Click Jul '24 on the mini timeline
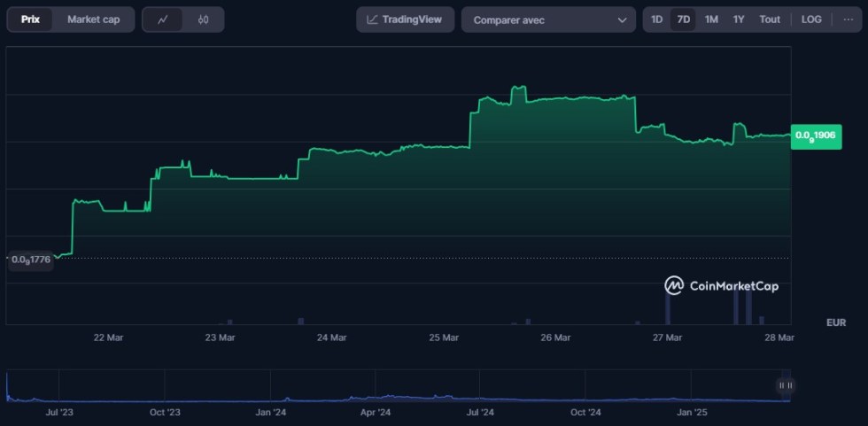 coord(479,412)
